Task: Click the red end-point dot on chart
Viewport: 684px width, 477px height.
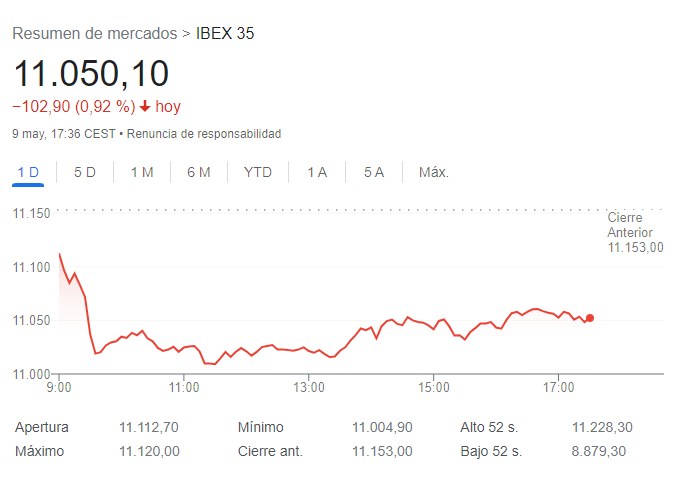Action: [590, 318]
